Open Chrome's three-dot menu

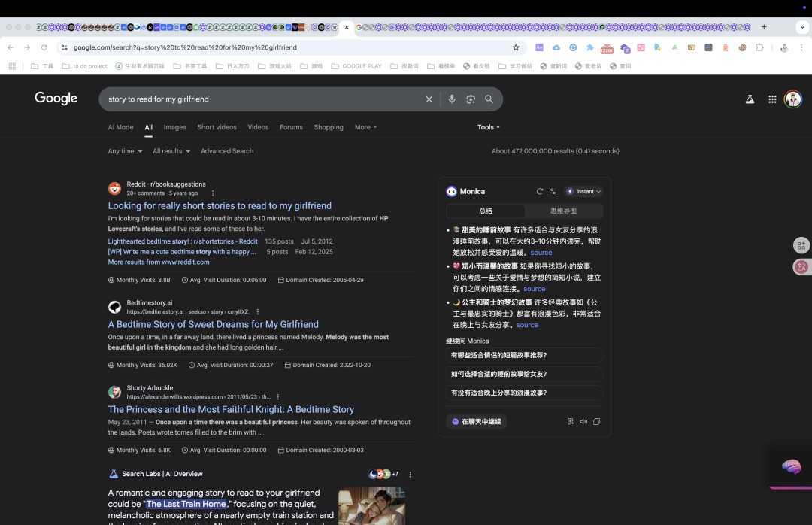coord(801,47)
